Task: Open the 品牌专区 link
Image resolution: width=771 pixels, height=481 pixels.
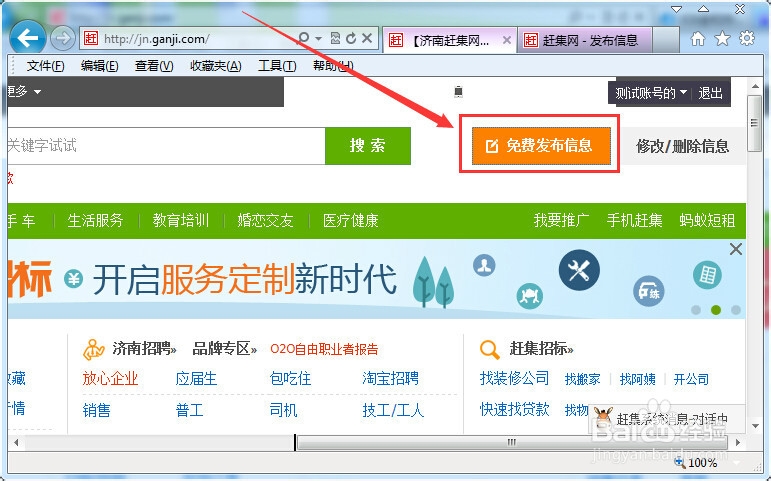Action: (x=225, y=349)
